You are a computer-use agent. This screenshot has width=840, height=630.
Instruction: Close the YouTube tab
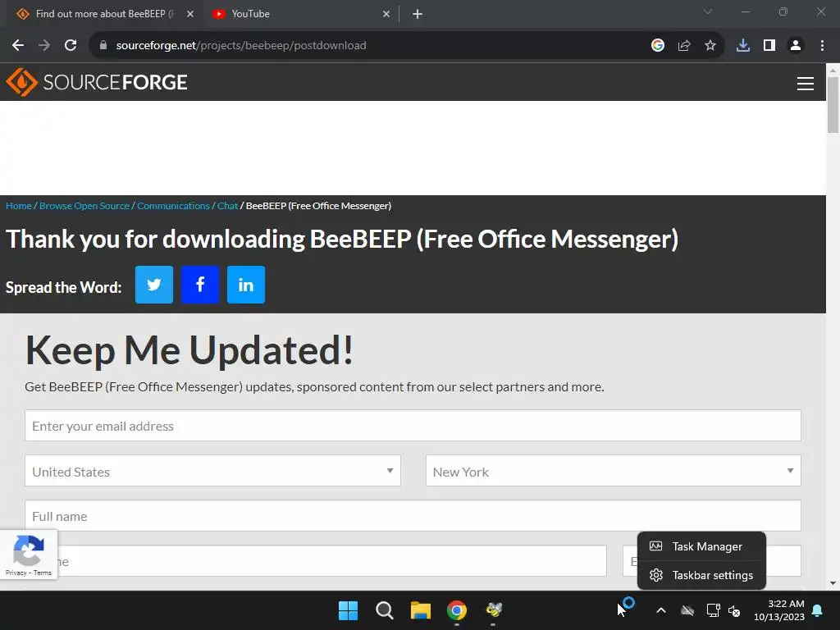click(x=386, y=15)
